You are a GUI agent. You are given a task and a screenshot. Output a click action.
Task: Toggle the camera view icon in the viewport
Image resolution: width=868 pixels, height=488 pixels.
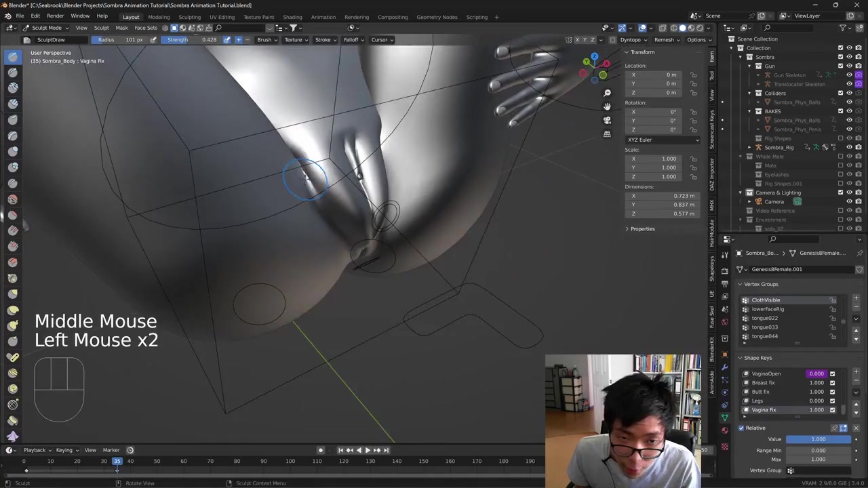[x=607, y=120]
